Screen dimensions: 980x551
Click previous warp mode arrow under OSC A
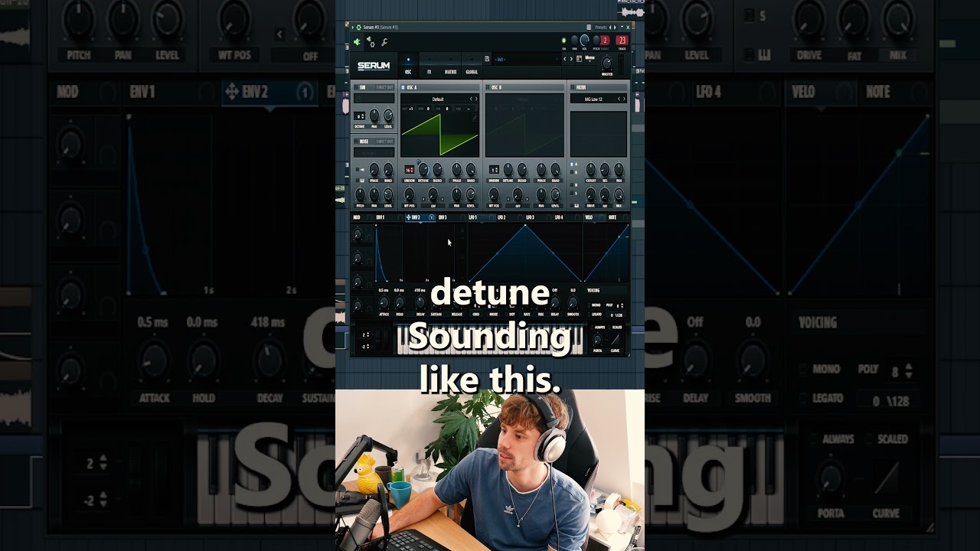[423, 199]
